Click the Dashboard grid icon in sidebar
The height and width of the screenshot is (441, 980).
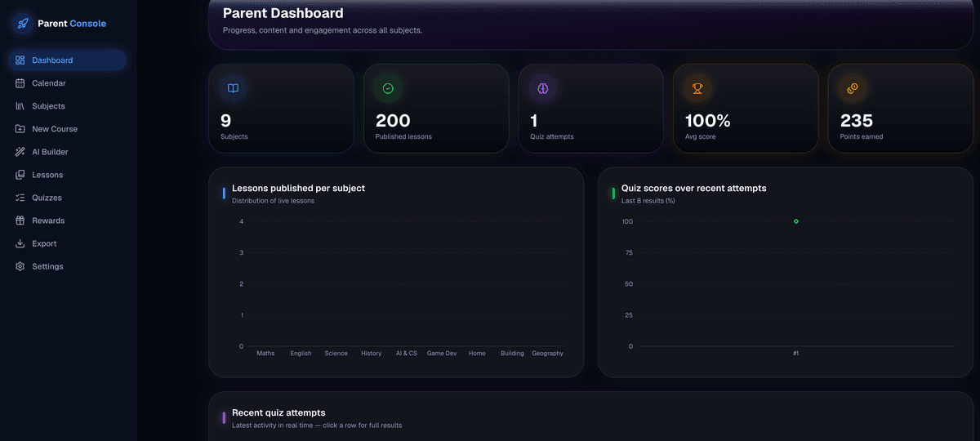pos(20,60)
